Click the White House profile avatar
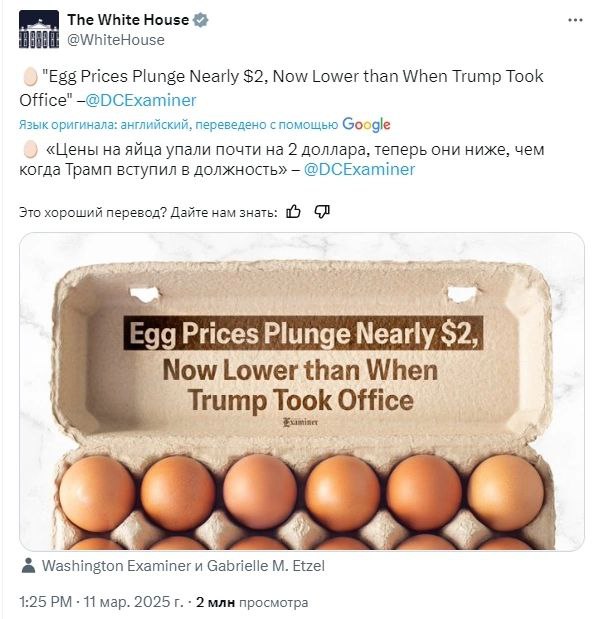 point(39,30)
